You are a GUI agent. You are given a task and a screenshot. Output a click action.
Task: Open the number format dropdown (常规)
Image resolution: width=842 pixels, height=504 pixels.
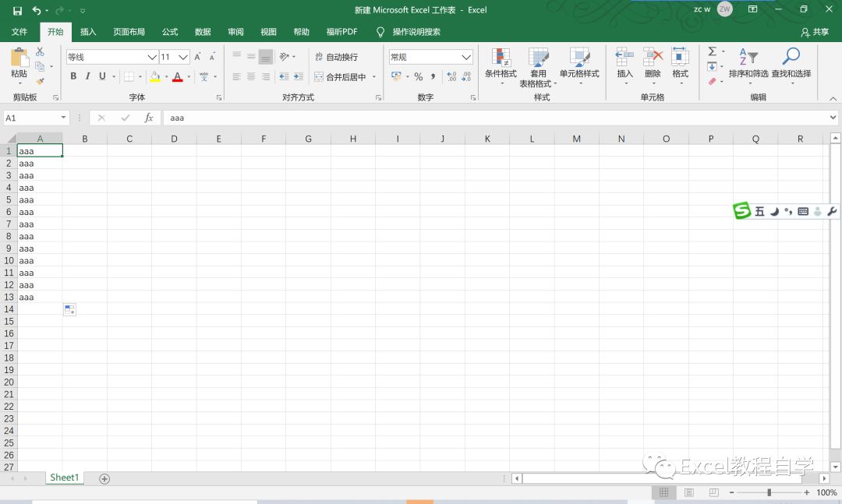[466, 57]
